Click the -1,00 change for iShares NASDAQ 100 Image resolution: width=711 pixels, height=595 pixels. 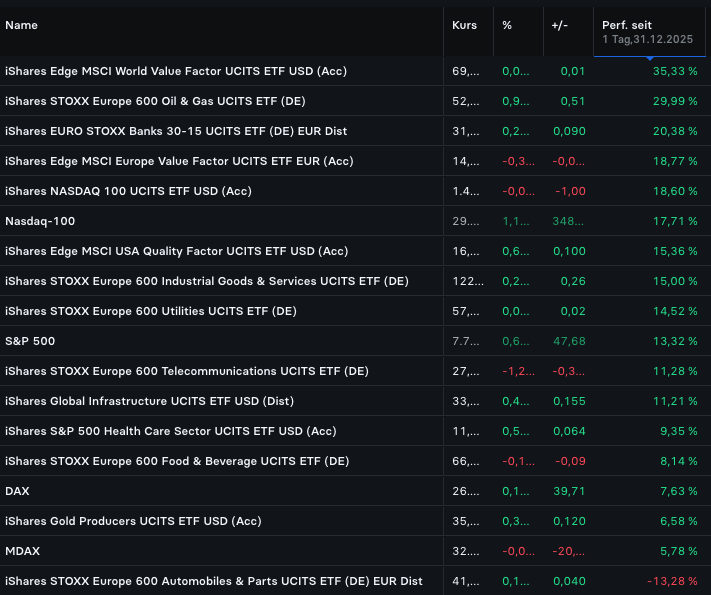point(570,191)
